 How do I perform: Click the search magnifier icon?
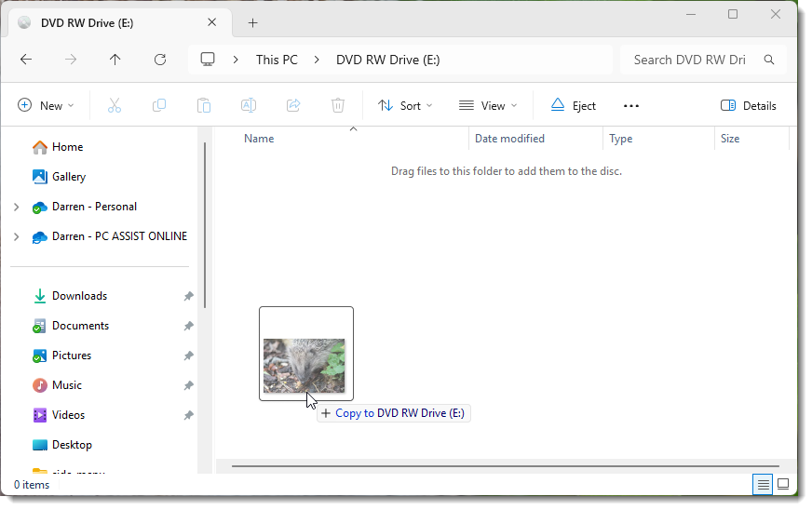pyautogui.click(x=769, y=60)
